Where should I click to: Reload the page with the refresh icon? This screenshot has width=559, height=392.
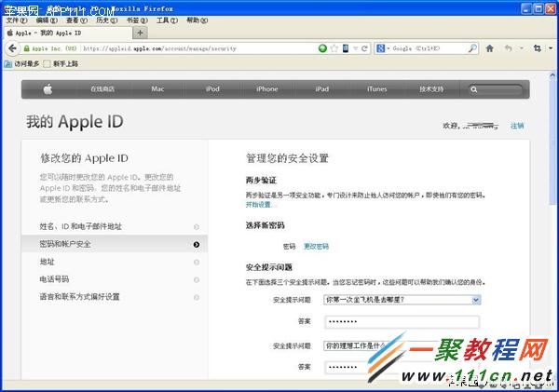click(x=364, y=48)
